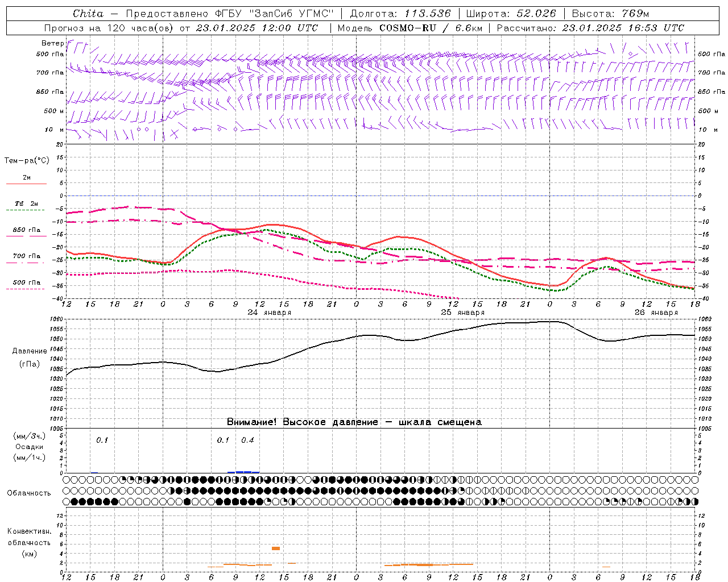Click the 'Высота: 769м' elevation text

click(610, 14)
